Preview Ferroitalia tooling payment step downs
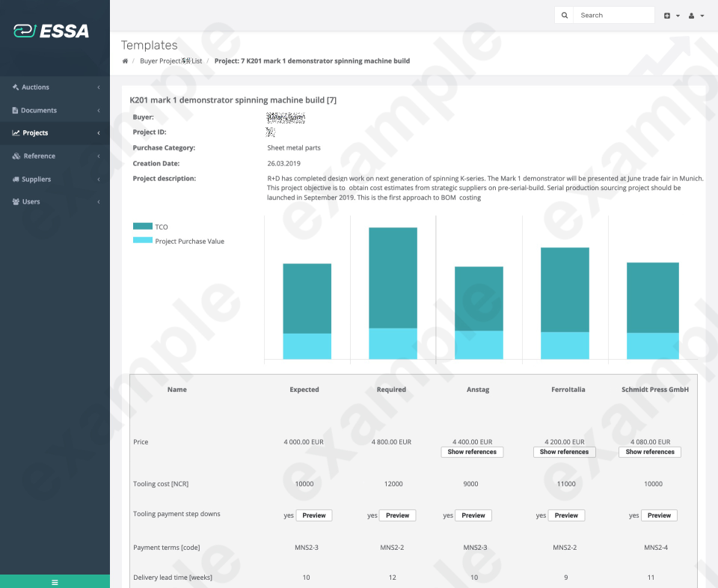718x588 pixels. 566,515
